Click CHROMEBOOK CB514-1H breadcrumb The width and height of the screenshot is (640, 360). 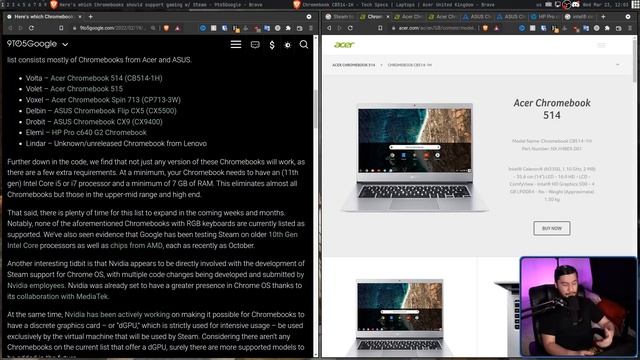pyautogui.click(x=409, y=65)
